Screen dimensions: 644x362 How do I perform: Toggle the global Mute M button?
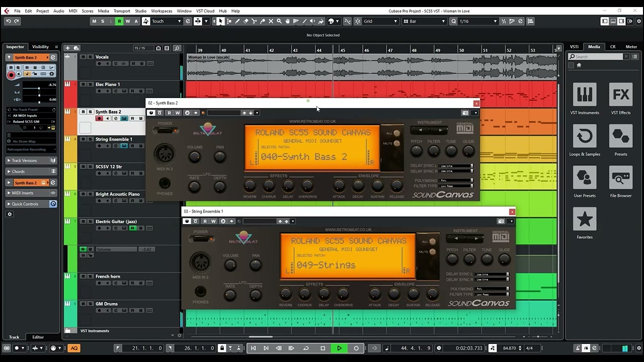(94, 21)
